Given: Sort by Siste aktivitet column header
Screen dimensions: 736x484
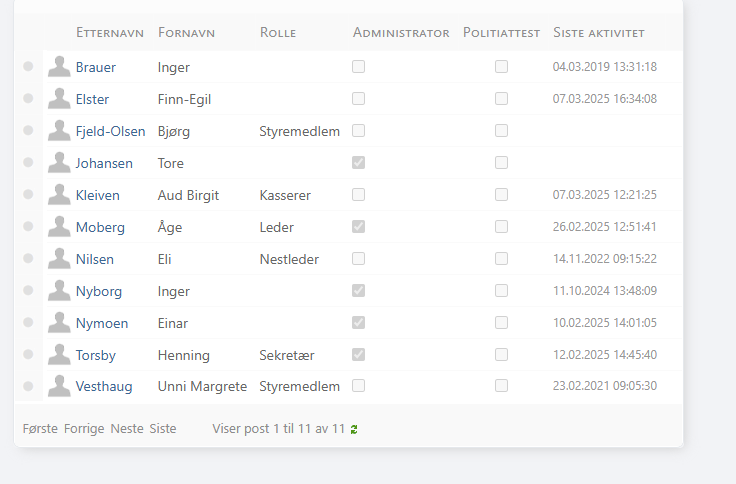Looking at the screenshot, I should 599,33.
